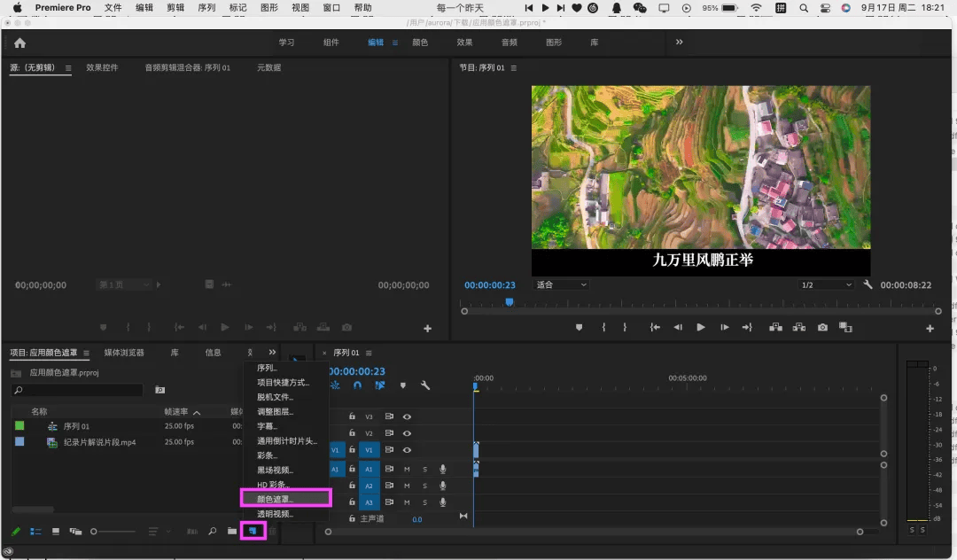The image size is (957, 560).
Task: Mark Out point in Program monitor
Action: click(625, 328)
